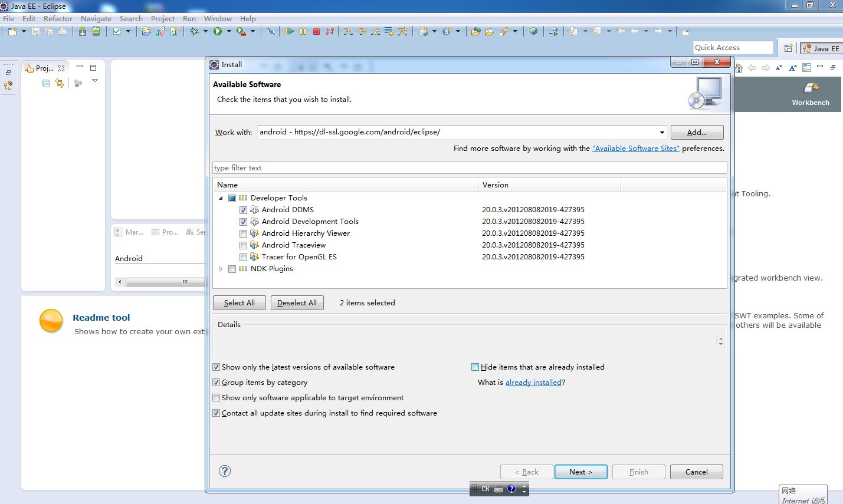843x504 pixels.
Task: Click the Quick Access search field
Action: 733,48
